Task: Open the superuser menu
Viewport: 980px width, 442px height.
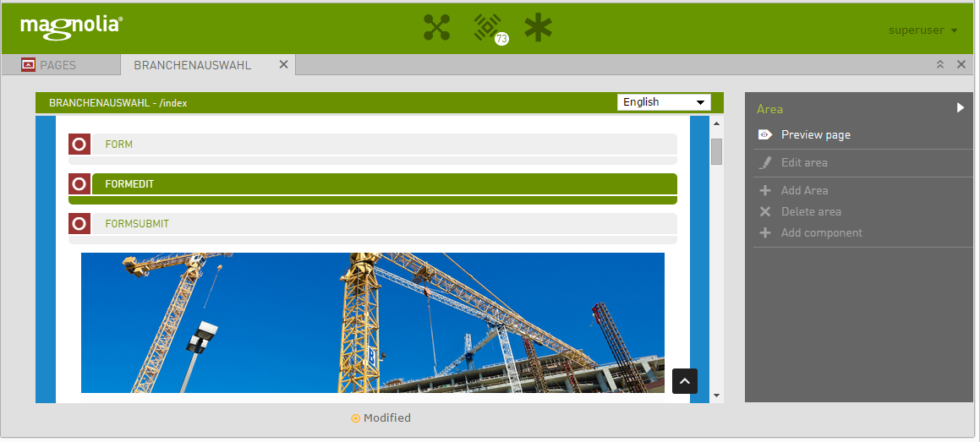Action: (x=923, y=30)
